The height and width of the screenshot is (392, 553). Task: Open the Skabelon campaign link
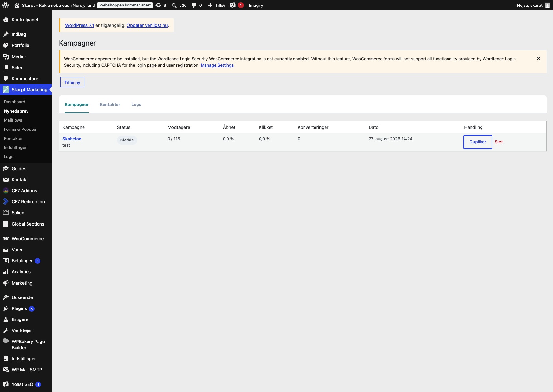pos(72,139)
